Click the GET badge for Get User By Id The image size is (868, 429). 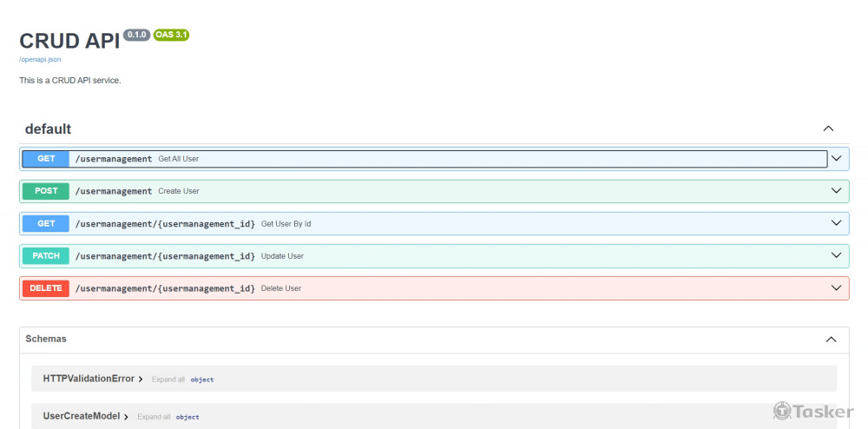point(46,223)
